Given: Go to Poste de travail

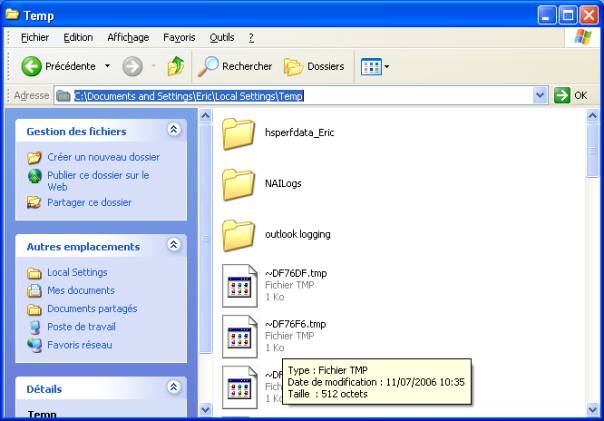Looking at the screenshot, I should (x=81, y=327).
